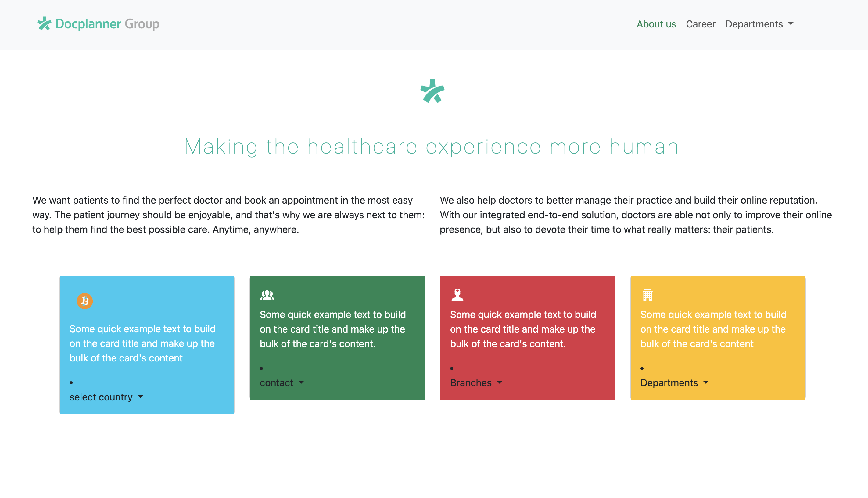
Task: Go to the About us page
Action: point(656,24)
